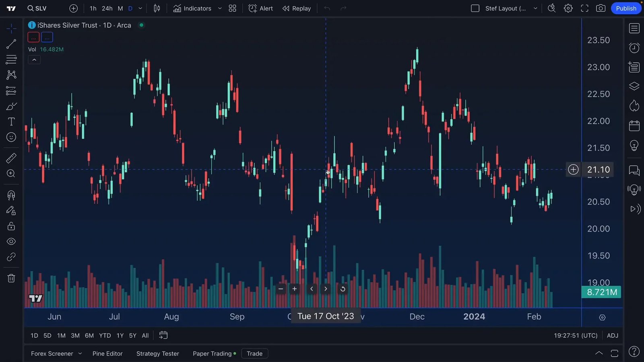Open the Indicators dialog
The width and height of the screenshot is (644, 362).
[192, 8]
